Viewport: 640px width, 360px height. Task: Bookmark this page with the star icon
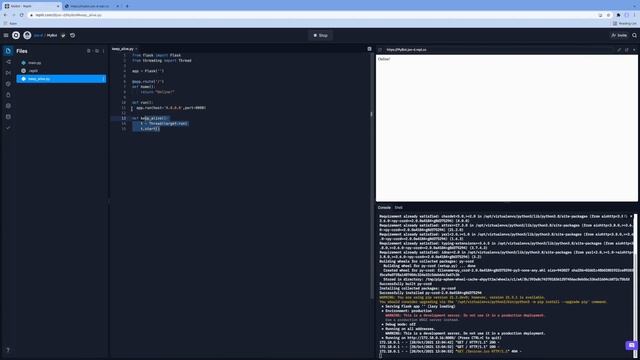point(608,15)
